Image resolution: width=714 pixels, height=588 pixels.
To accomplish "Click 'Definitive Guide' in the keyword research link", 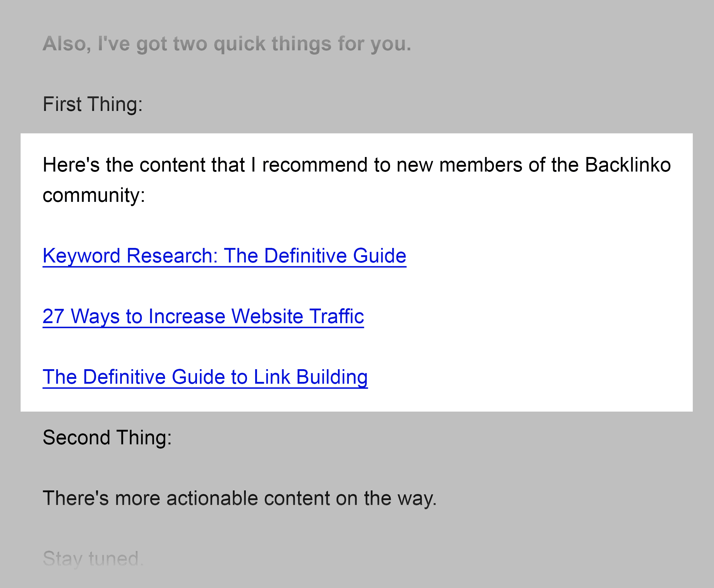I will 335,256.
